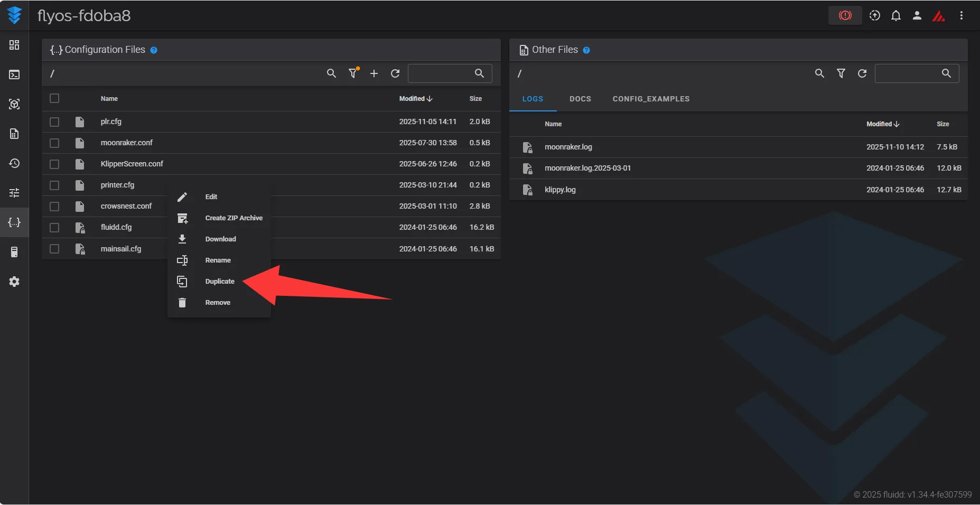
Task: Open the notifications bell
Action: click(895, 15)
